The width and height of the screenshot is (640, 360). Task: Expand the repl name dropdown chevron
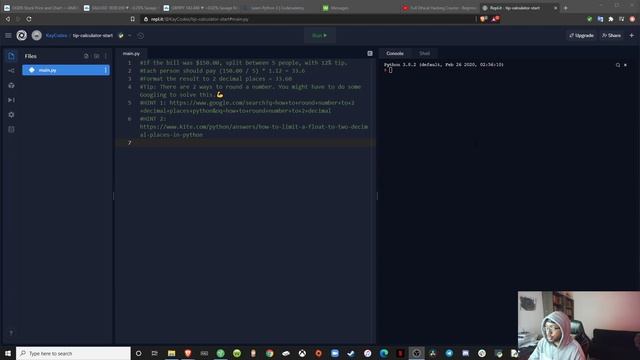[130, 36]
